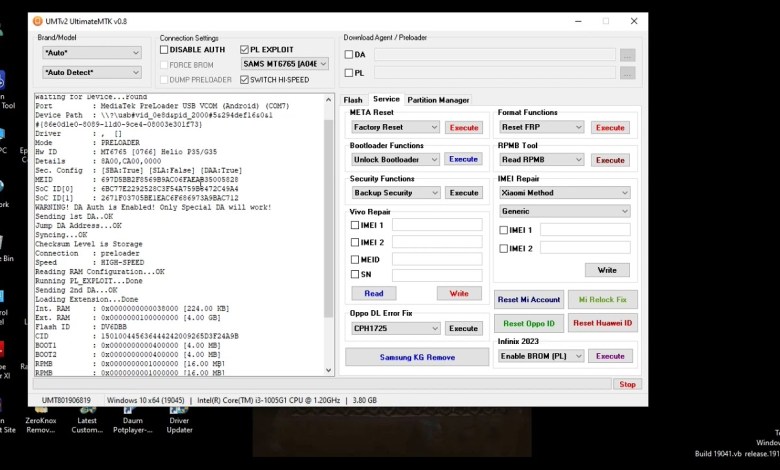This screenshot has width=780, height=470.
Task: Open Latest Custom desktop shortcut
Action: coord(87,421)
